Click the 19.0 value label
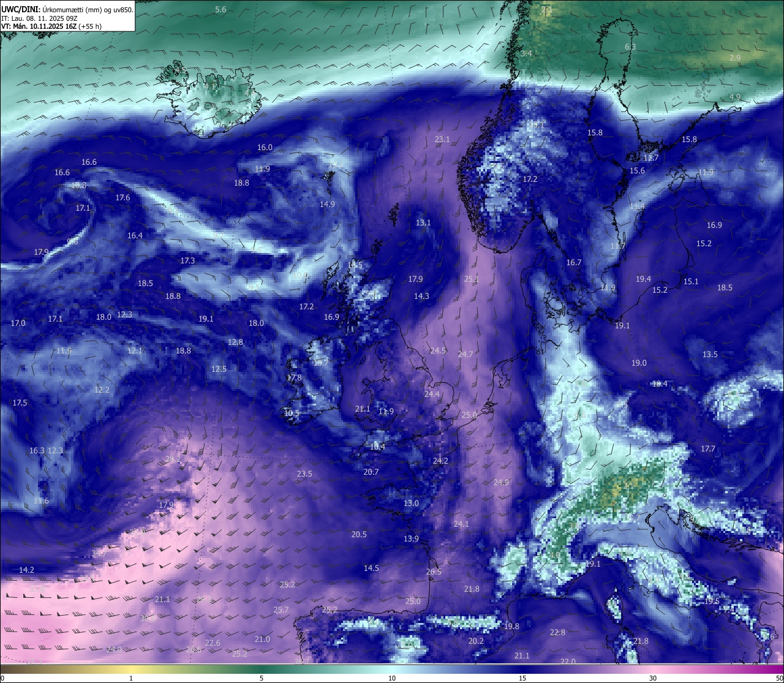784x683 pixels. tap(639, 363)
